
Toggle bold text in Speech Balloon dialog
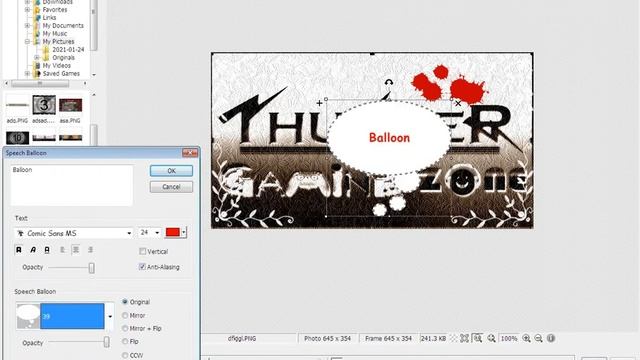[x=19, y=250]
